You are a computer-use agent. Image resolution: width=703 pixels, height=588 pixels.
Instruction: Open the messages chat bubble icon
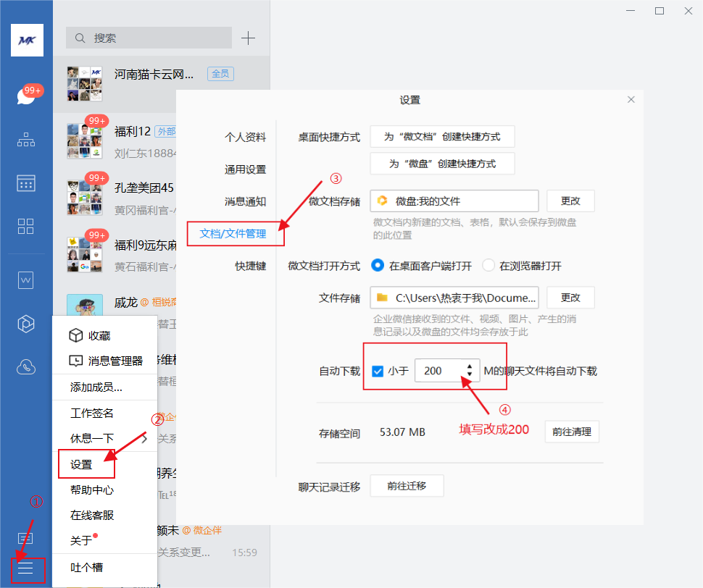(x=26, y=96)
